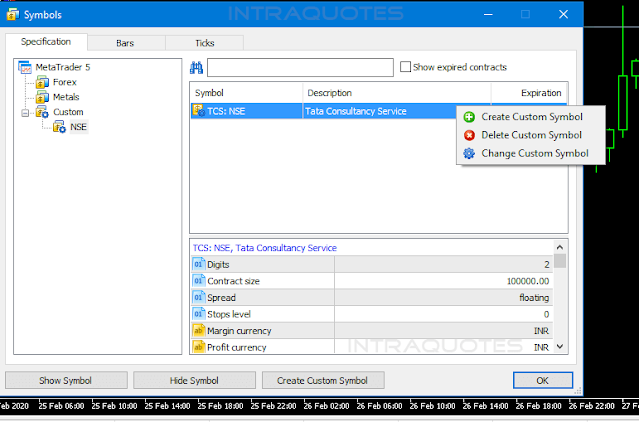Close the Symbols dialog window
Screen dimensions: 639x422
(563, 14)
